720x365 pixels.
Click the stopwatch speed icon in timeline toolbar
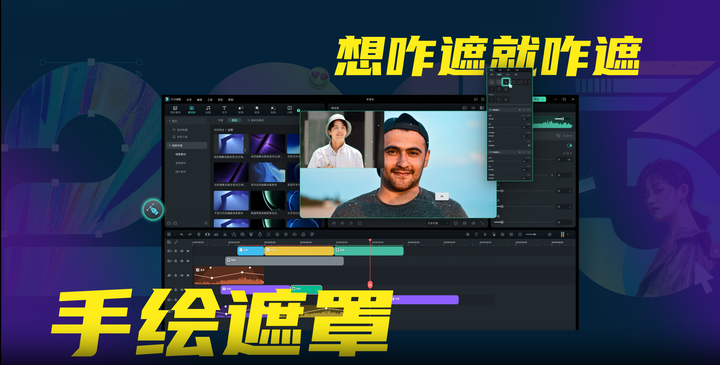260,234
